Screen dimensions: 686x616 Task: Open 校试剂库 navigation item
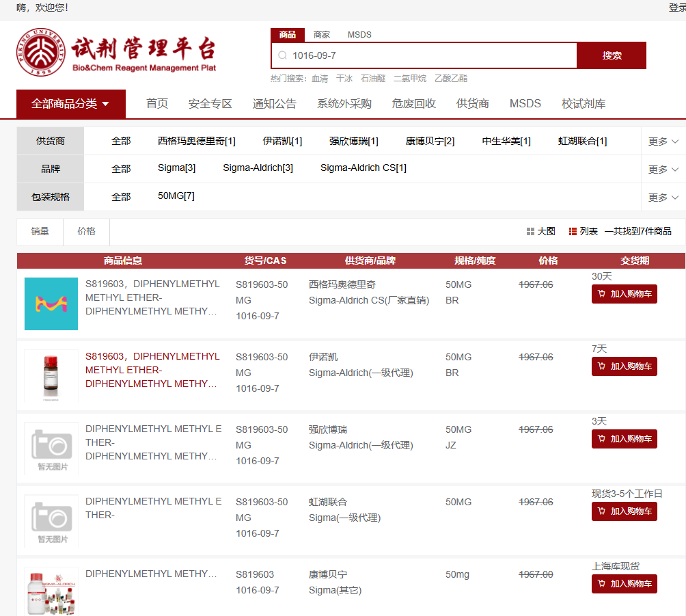[x=584, y=104]
